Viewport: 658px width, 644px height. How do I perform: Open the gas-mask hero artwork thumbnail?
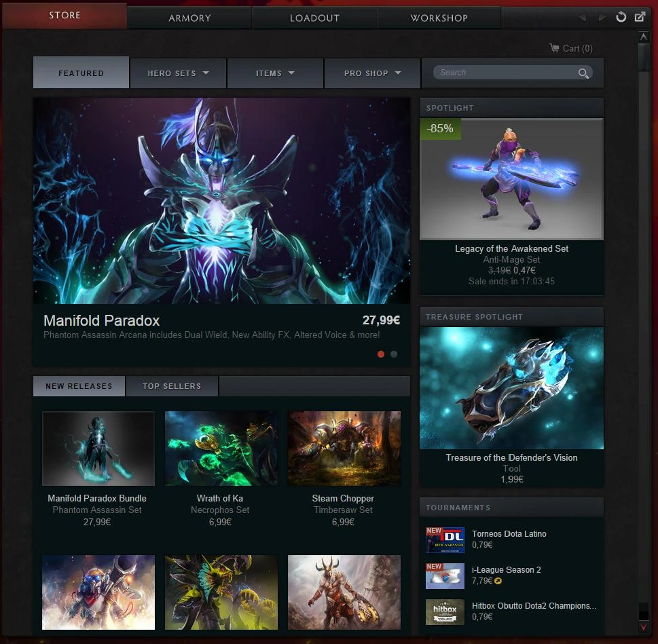(x=98, y=592)
